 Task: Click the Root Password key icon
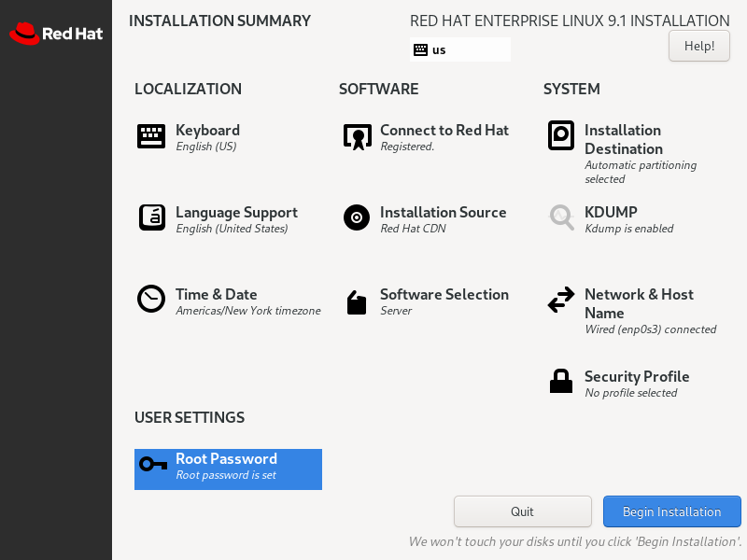tap(153, 464)
